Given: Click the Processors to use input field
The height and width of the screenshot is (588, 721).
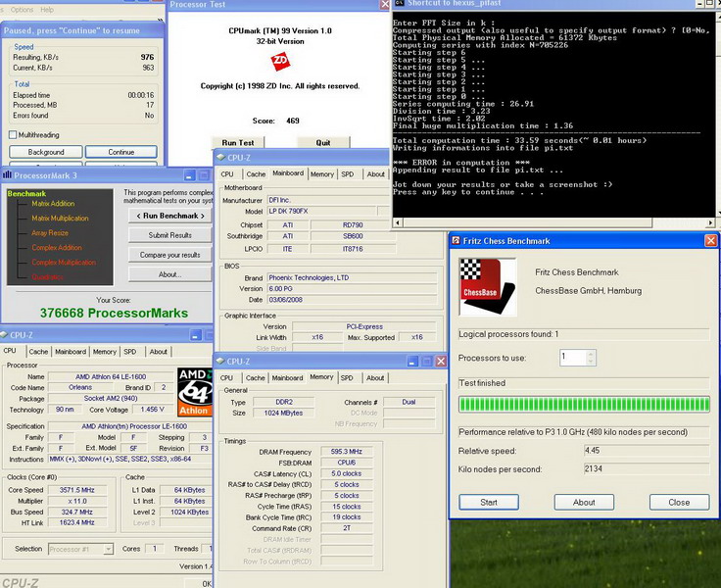Looking at the screenshot, I should tap(572, 357).
